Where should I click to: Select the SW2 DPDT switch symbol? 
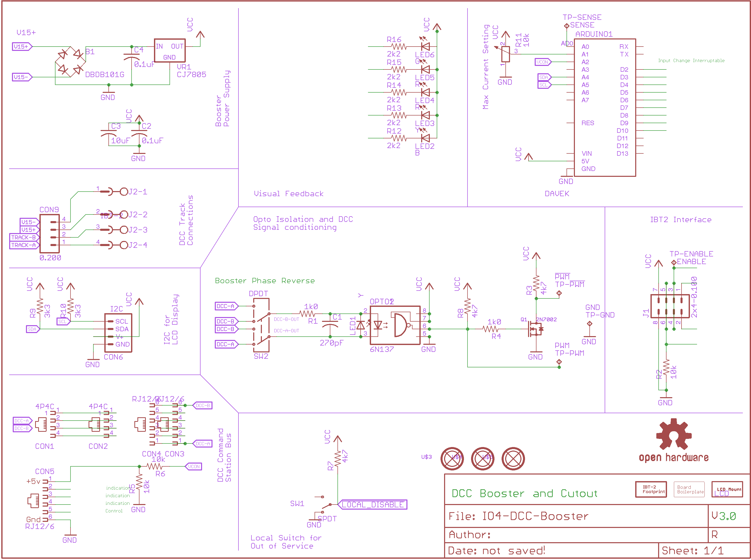(261, 325)
